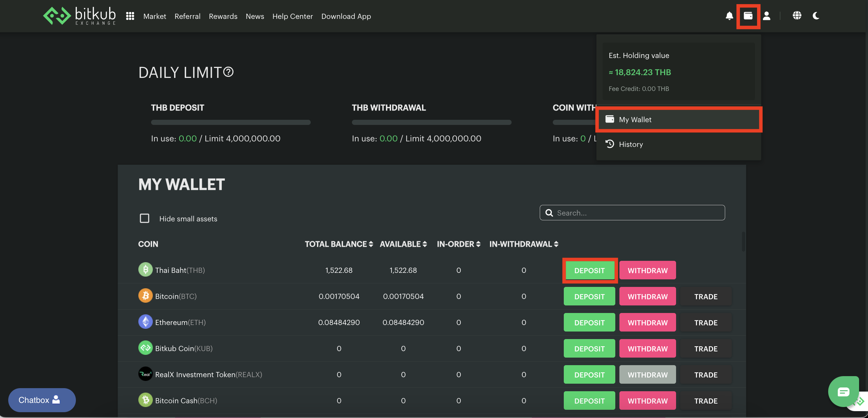Check Hide small assets checkbox
This screenshot has width=868, height=418.
(145, 218)
